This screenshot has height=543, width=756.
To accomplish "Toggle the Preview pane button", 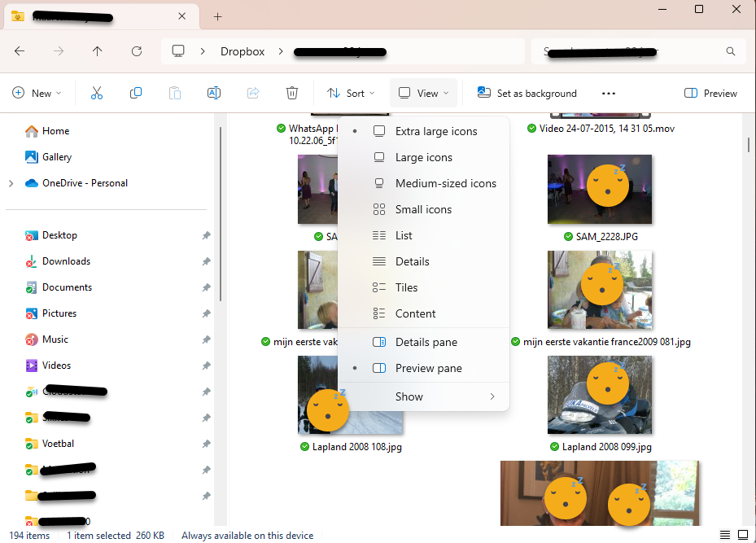I will point(710,93).
